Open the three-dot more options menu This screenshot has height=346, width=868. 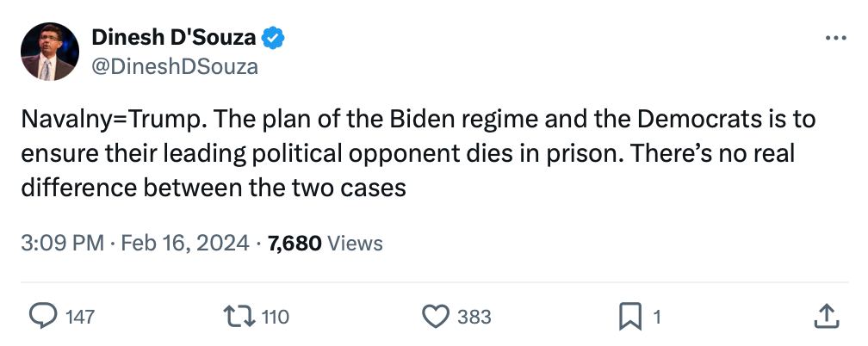coord(835,39)
